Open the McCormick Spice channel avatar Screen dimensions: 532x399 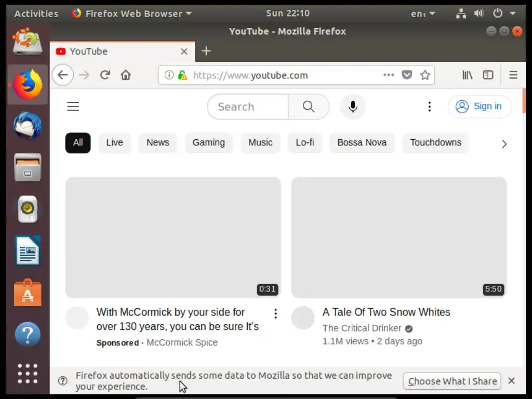click(x=77, y=318)
